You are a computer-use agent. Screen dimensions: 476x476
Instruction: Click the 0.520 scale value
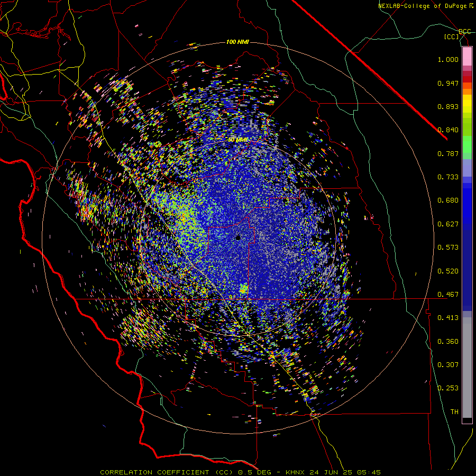click(448, 271)
